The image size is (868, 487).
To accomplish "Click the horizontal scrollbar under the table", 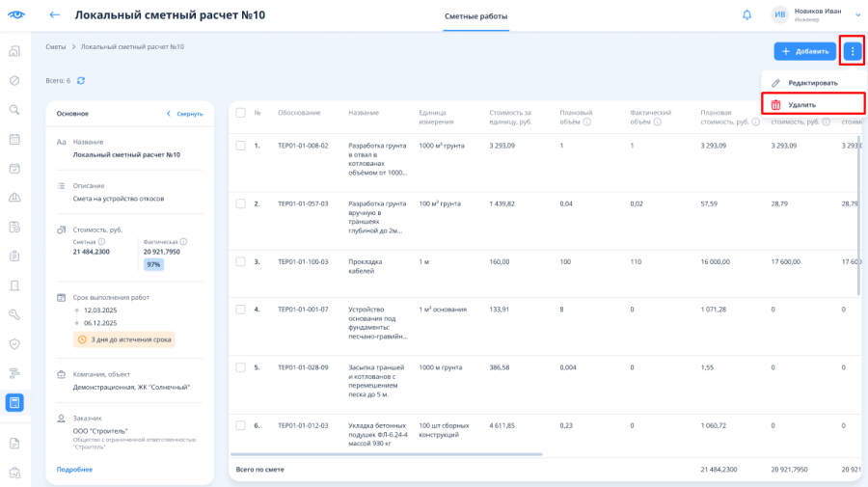I will pos(387,454).
